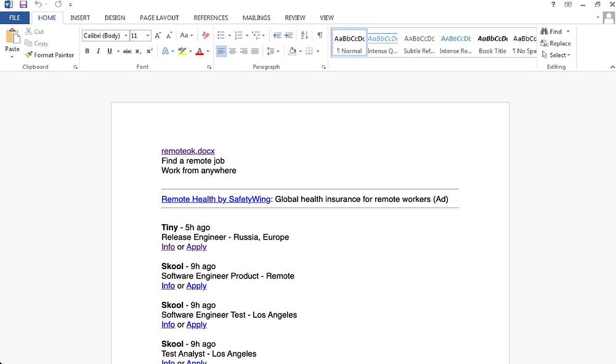This screenshot has width=616, height=364.
Task: Collapse the ribbon with chevron arrow
Action: tap(612, 67)
